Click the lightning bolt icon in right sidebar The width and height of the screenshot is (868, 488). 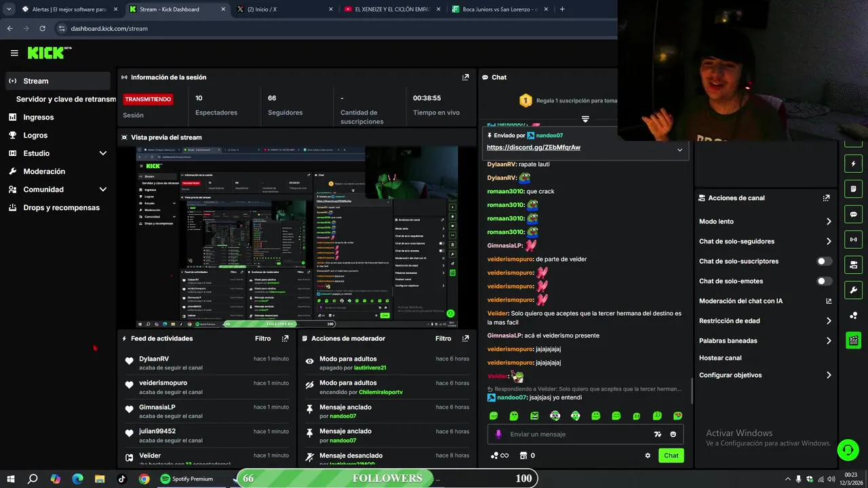click(x=853, y=164)
